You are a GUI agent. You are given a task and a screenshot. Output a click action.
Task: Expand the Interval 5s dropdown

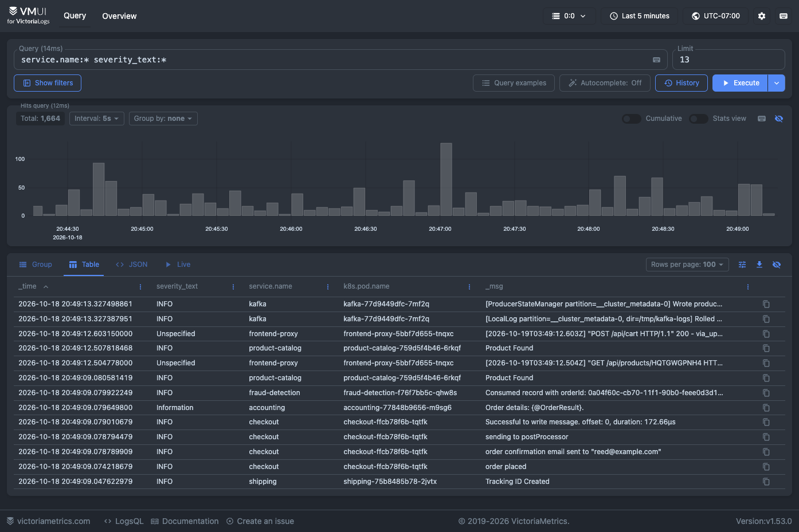(x=97, y=119)
